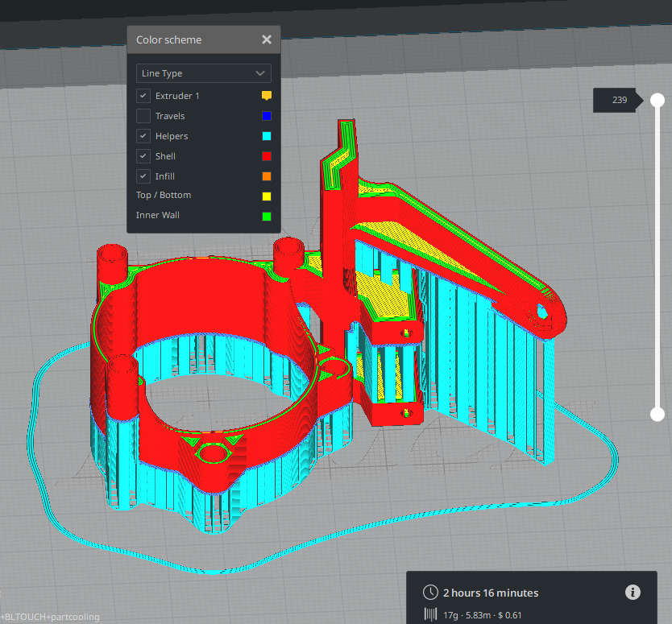Close the Color scheme panel
This screenshot has height=624, width=672.
(x=267, y=39)
